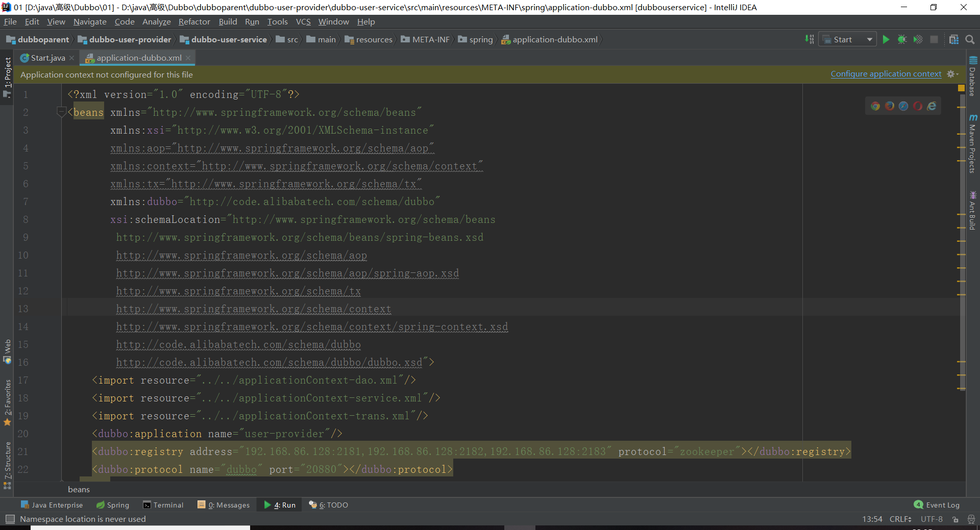Select META-INF folder in breadcrumb
980x530 pixels.
pos(426,40)
